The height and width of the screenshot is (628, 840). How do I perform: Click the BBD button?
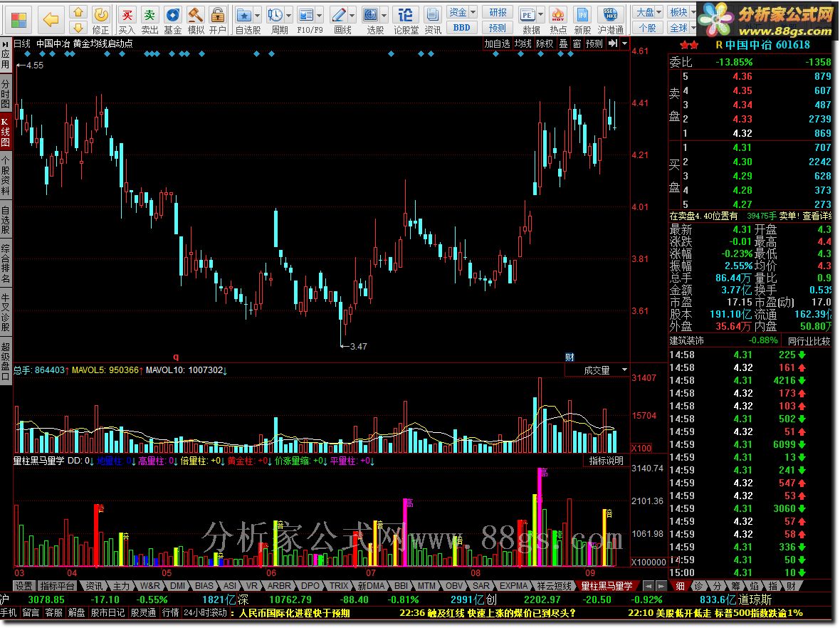pos(462,27)
